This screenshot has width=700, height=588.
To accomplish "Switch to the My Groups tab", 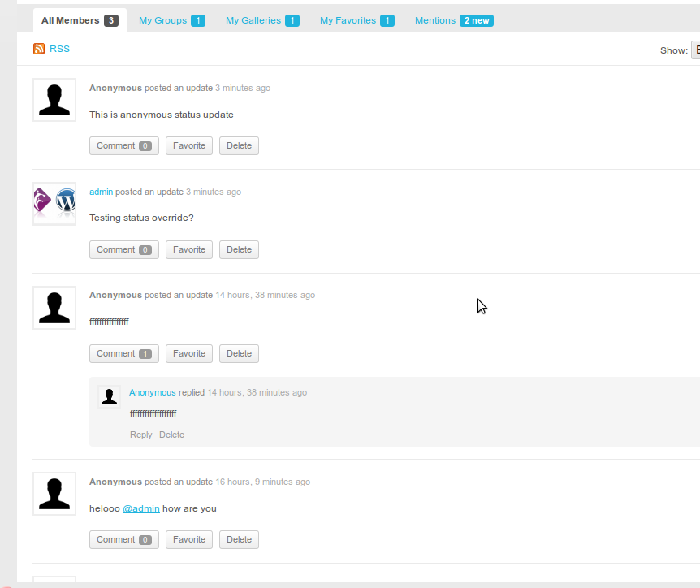I will [162, 19].
